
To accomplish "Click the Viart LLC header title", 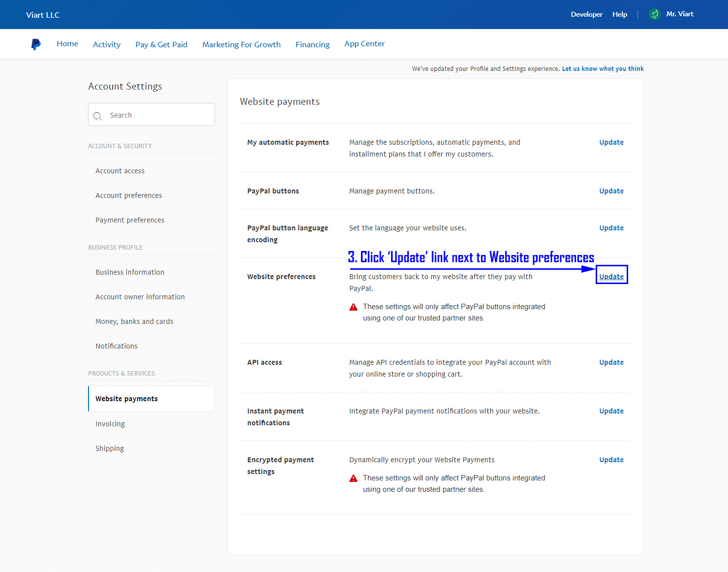I will (43, 15).
